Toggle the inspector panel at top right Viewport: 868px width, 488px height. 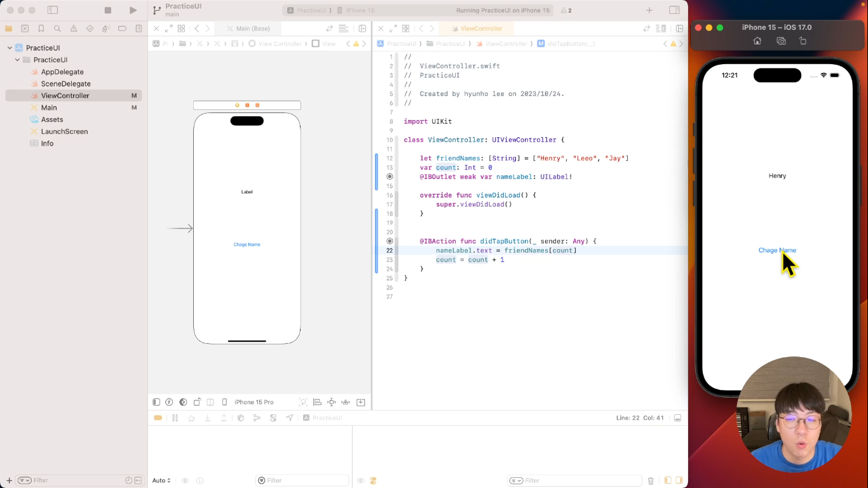click(674, 10)
